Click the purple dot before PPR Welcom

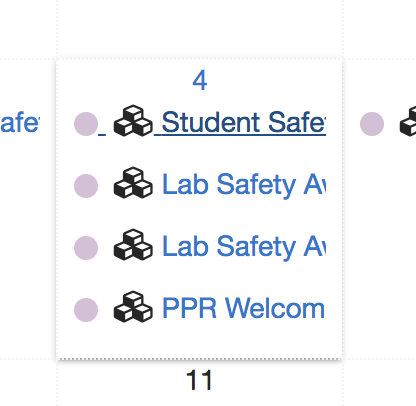86,310
